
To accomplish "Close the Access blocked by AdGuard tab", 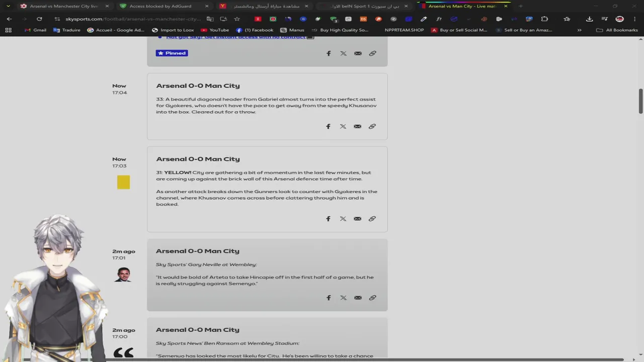I will tap(207, 6).
